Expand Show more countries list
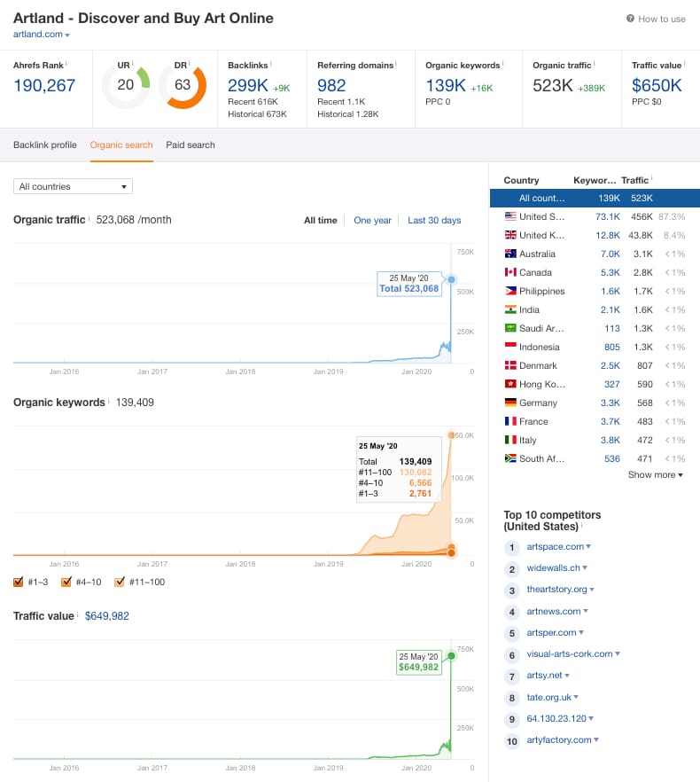The image size is (700, 782). [655, 475]
